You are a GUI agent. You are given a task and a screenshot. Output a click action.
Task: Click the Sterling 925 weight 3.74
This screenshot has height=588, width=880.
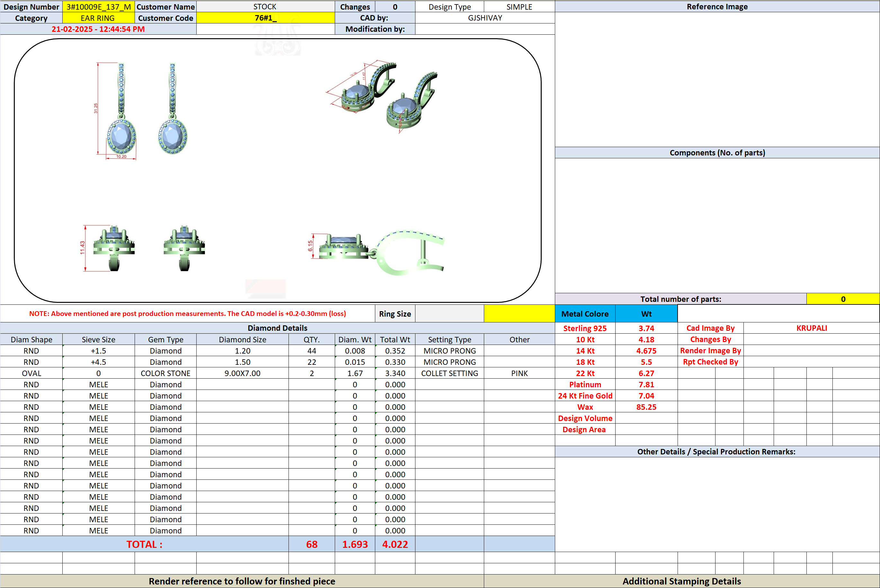[646, 328]
